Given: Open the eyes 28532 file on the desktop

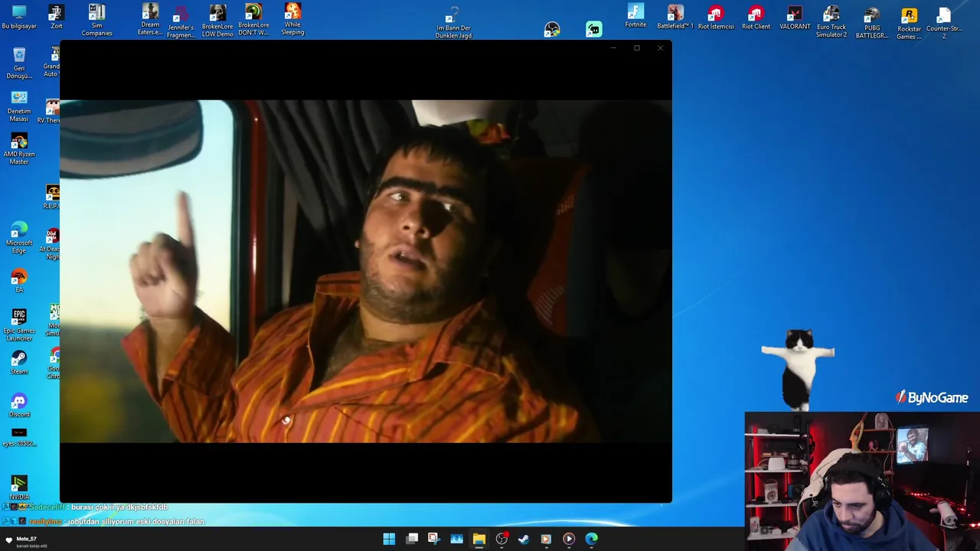Looking at the screenshot, I should pos(19,438).
